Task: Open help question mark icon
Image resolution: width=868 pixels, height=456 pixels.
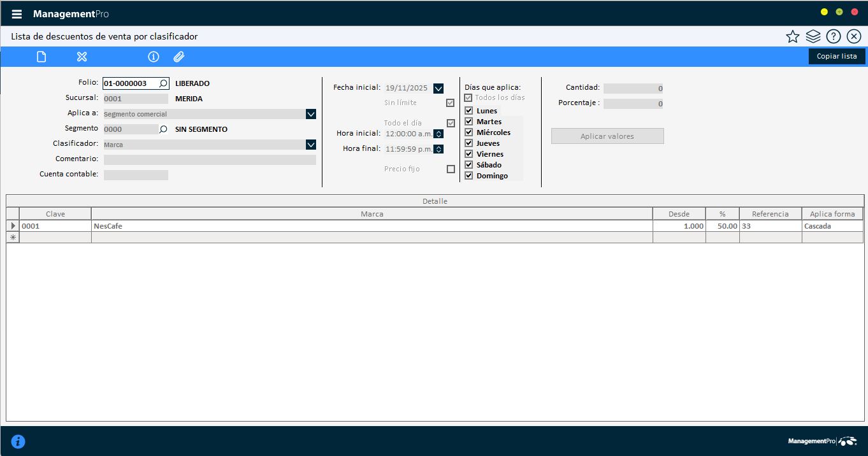Action: [834, 36]
